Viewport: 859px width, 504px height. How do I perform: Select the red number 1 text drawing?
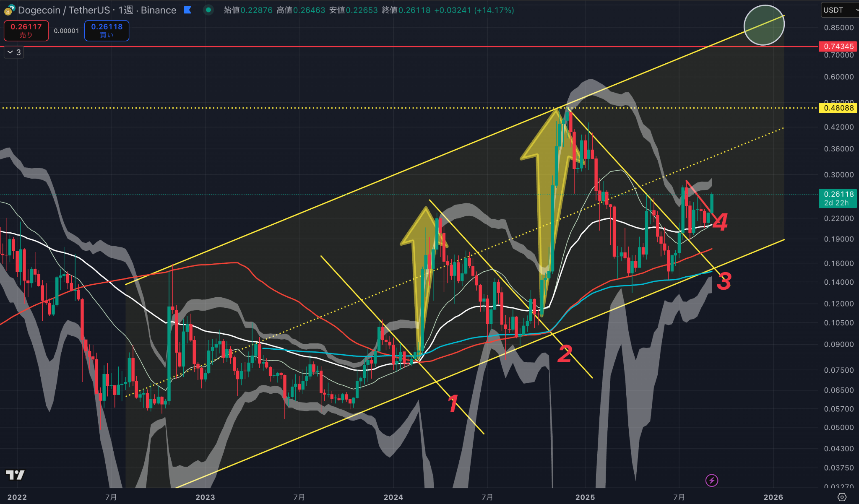453,403
